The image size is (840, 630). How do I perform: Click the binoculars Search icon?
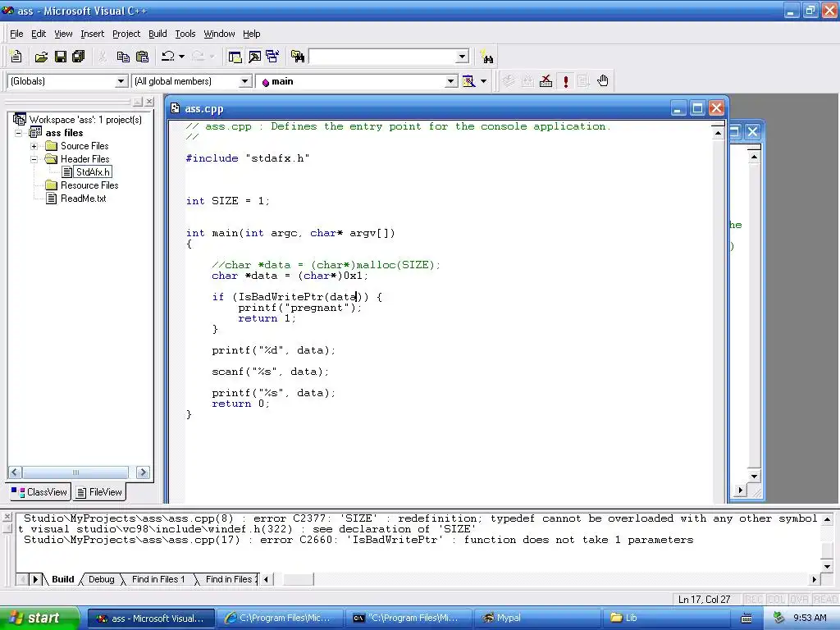[486, 57]
